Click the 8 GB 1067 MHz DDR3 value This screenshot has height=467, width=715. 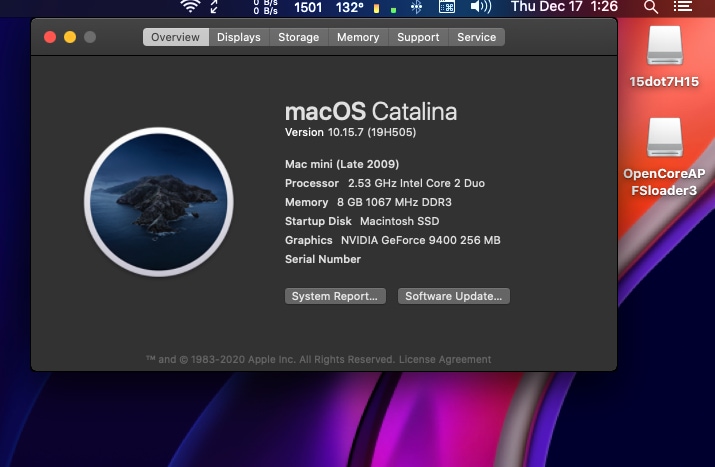[x=394, y=202]
